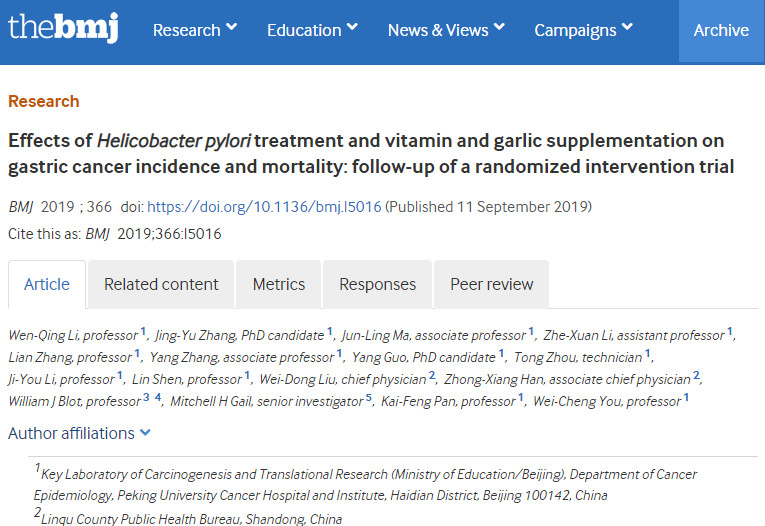Open the News & Views dropdown
The width and height of the screenshot is (765, 526).
click(446, 30)
